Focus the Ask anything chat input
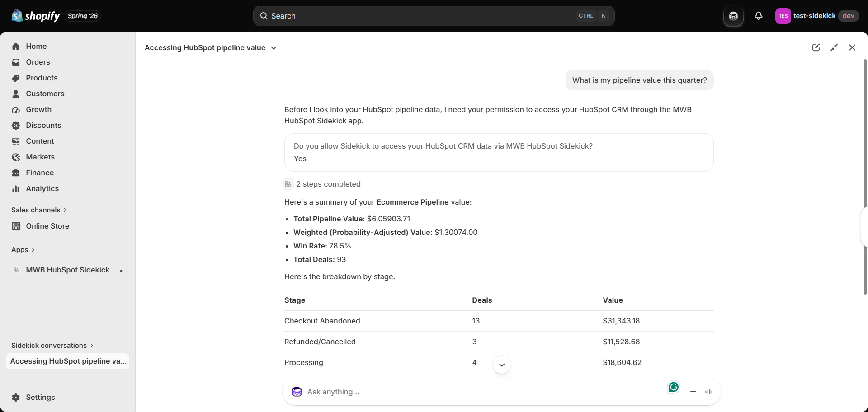 484,392
